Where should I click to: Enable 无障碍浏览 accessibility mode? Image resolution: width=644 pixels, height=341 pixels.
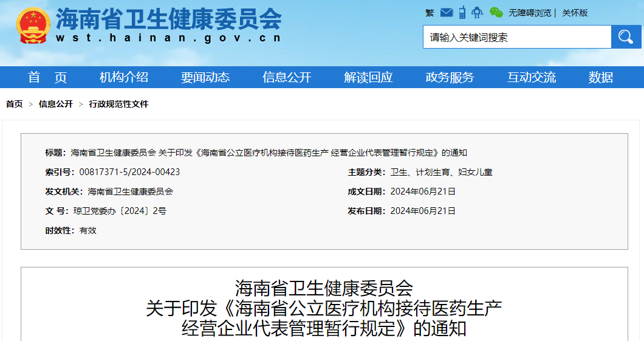pyautogui.click(x=530, y=13)
